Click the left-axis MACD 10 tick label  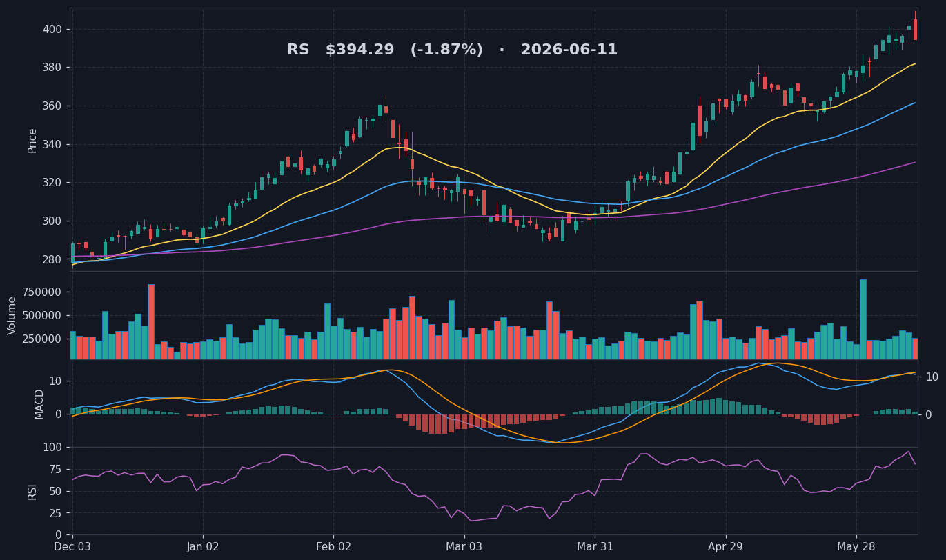point(56,381)
